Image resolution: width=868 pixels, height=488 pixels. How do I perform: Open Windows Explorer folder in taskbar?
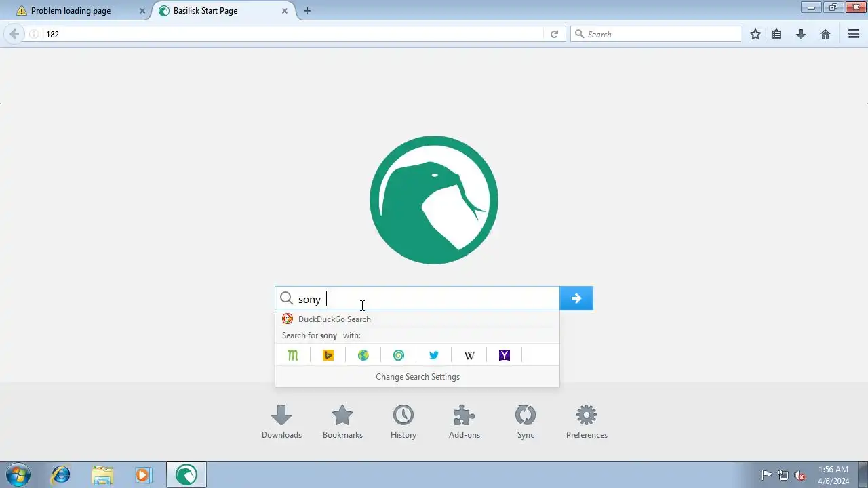(102, 474)
